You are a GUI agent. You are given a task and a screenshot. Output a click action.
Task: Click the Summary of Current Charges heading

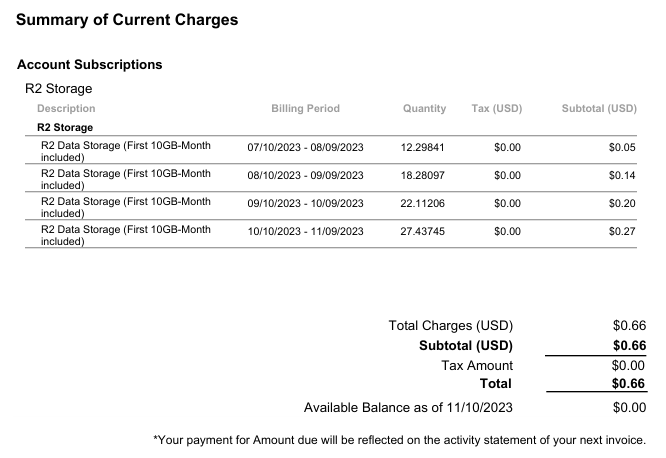(x=127, y=19)
